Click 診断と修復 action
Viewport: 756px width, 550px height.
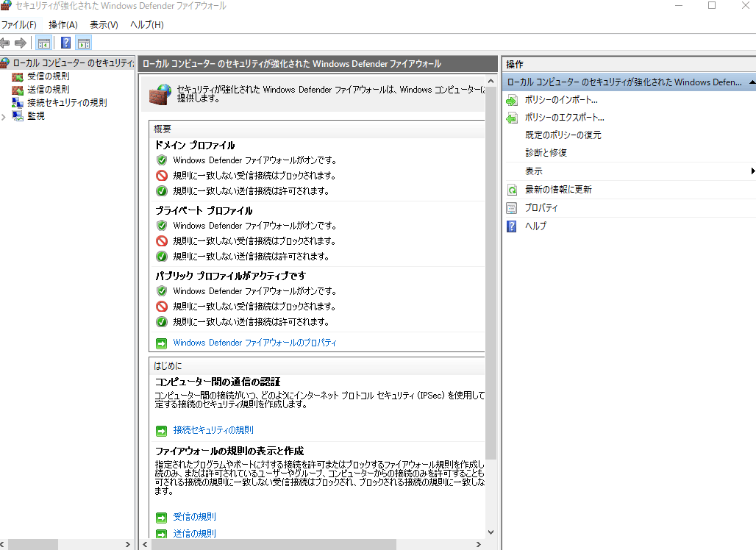(546, 152)
